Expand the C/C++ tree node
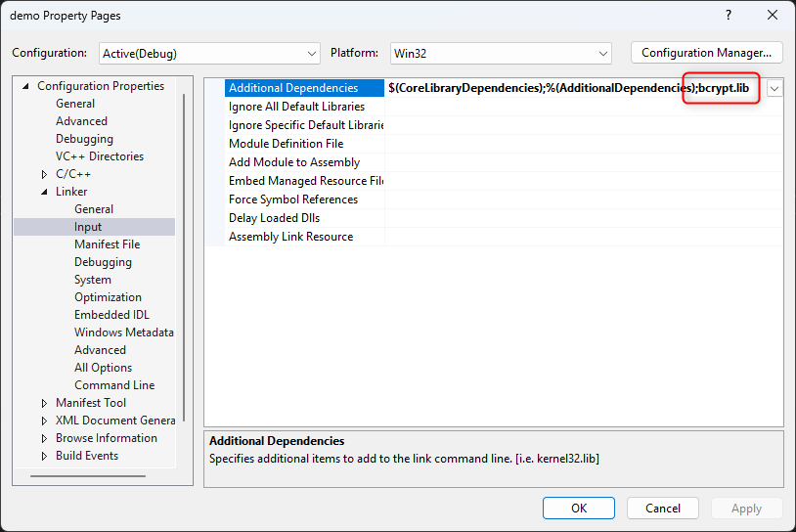The width and height of the screenshot is (796, 532). [x=44, y=174]
